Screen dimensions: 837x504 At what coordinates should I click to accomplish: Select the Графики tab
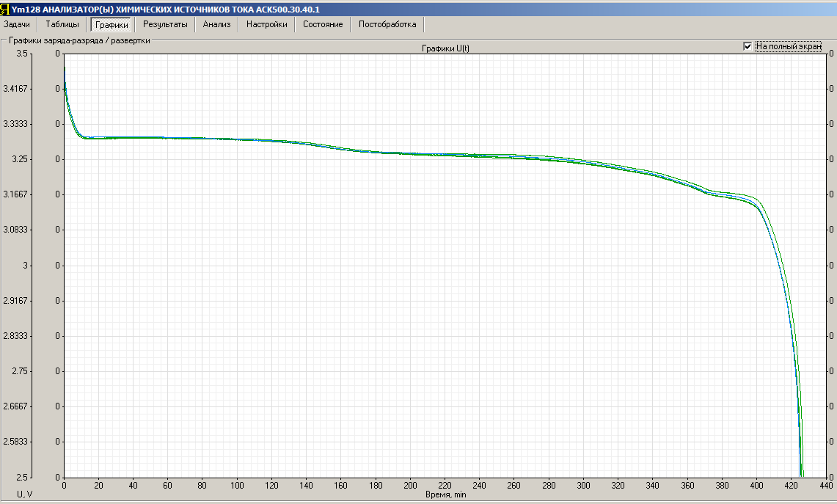(x=112, y=24)
